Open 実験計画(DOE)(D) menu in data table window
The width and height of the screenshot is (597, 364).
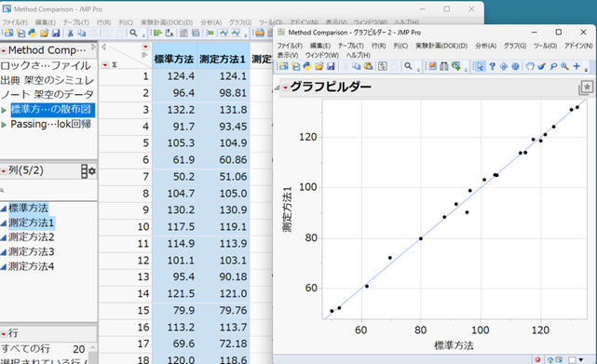[167, 22]
